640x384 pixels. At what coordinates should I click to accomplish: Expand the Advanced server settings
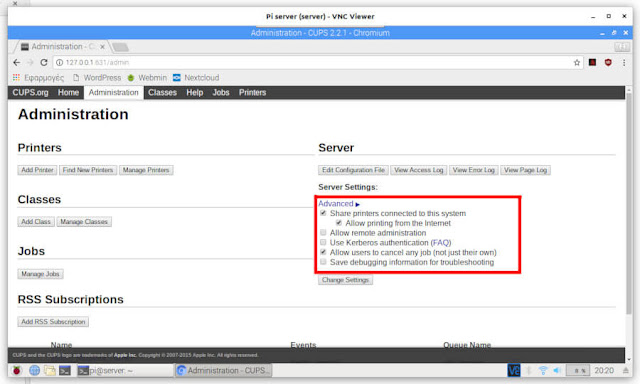point(339,203)
